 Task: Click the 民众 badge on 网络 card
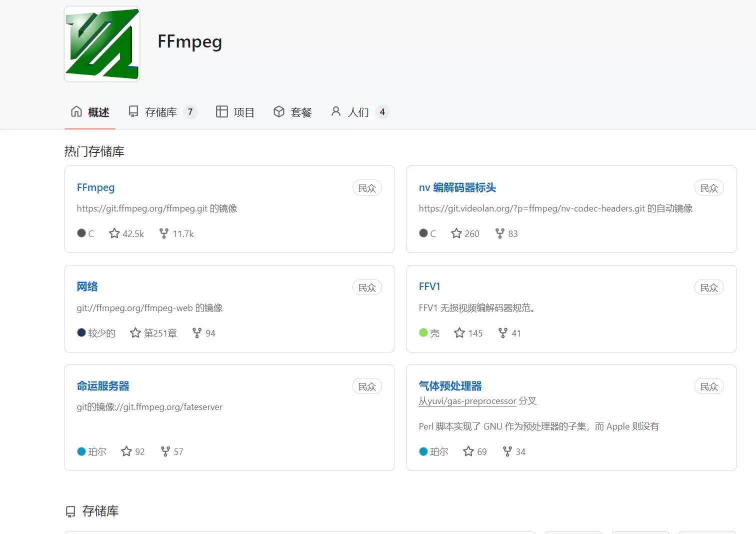tap(367, 287)
